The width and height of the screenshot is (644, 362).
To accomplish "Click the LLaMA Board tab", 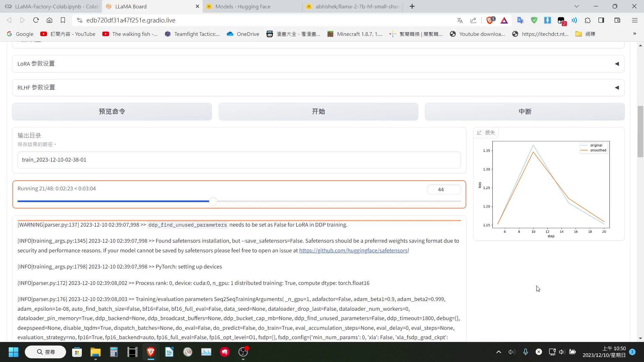I will [131, 6].
